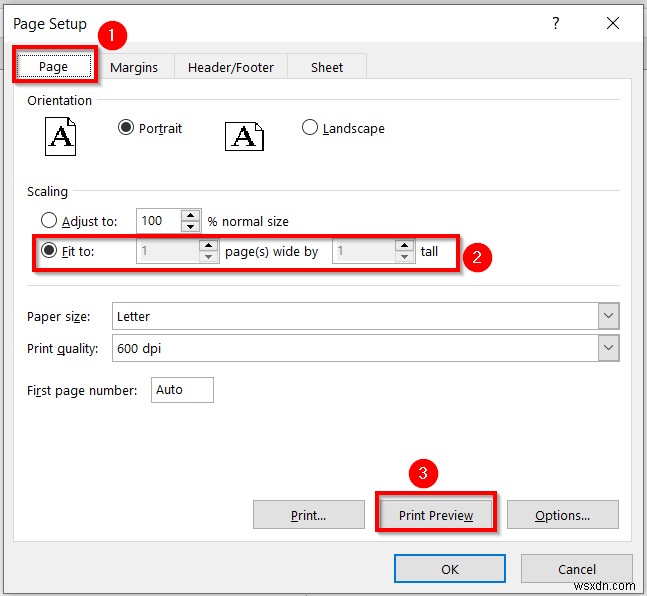Viewport: 647px width, 596px height.
Task: Increase pages tall value
Action: [x=404, y=246]
